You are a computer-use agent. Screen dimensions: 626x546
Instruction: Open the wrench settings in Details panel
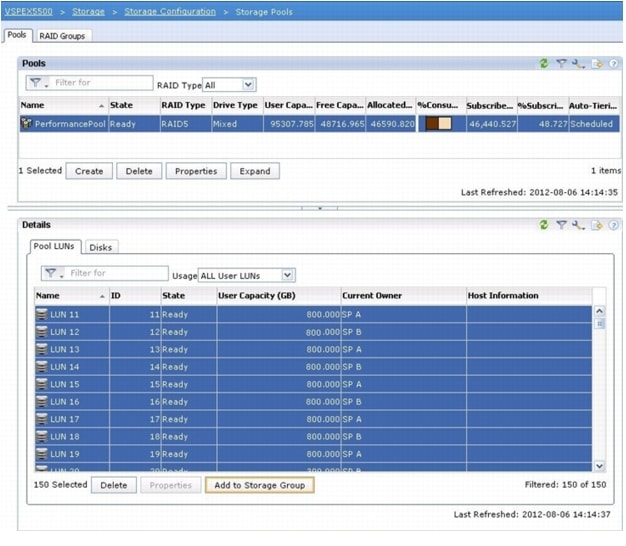tap(579, 225)
